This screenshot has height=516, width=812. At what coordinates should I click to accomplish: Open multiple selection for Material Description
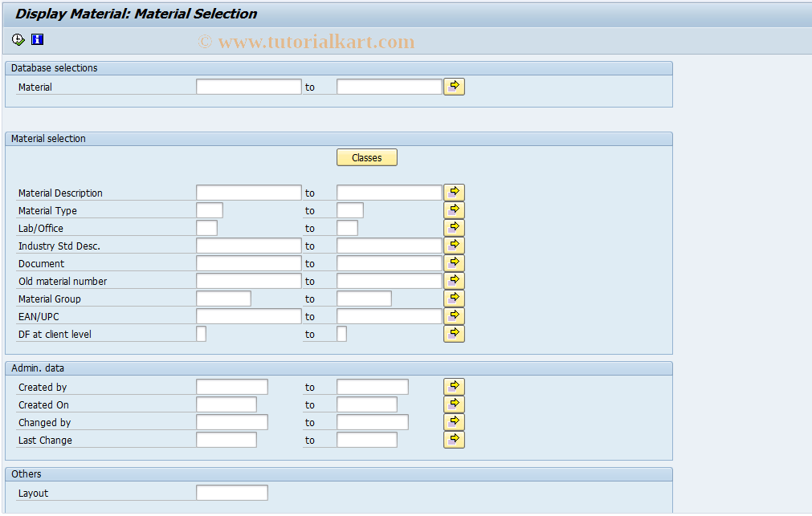[x=454, y=192]
